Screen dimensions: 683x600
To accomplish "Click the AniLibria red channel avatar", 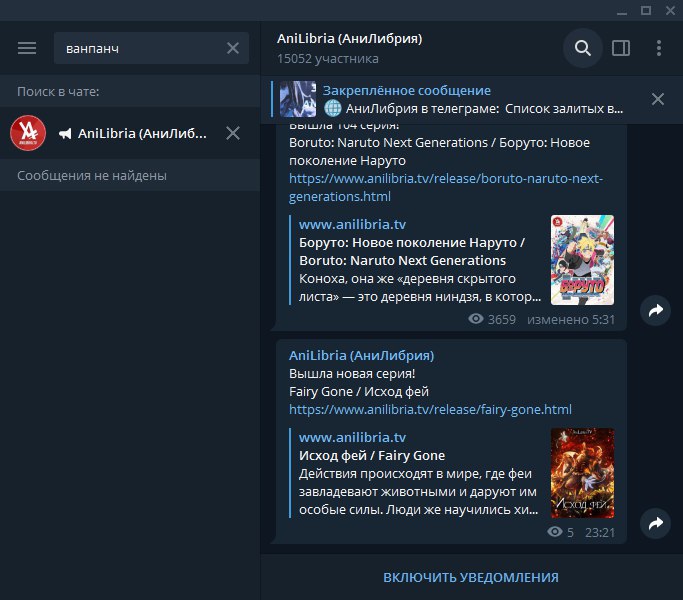I will tap(28, 133).
